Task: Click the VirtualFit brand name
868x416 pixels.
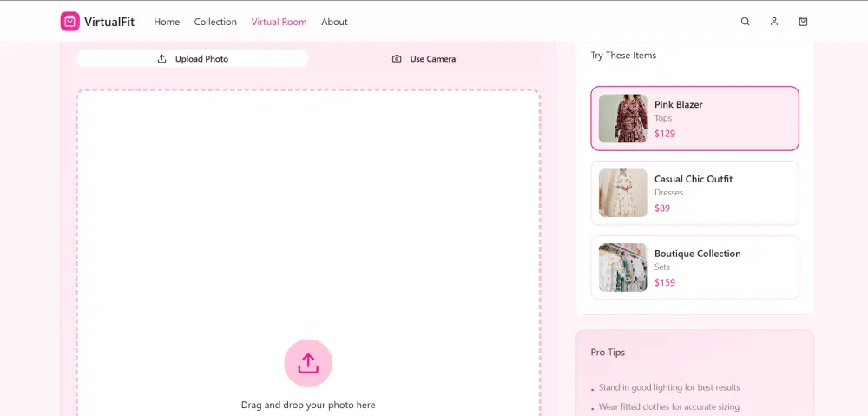Action: click(109, 23)
